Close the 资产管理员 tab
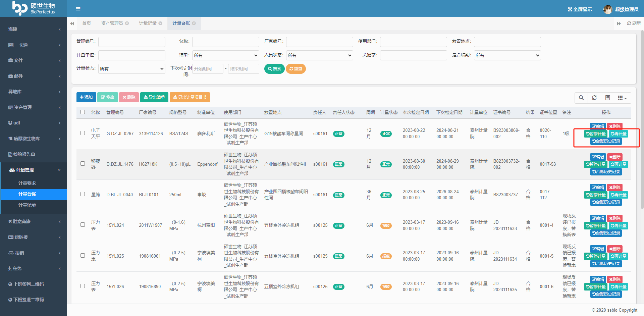The image size is (644, 316). [127, 23]
